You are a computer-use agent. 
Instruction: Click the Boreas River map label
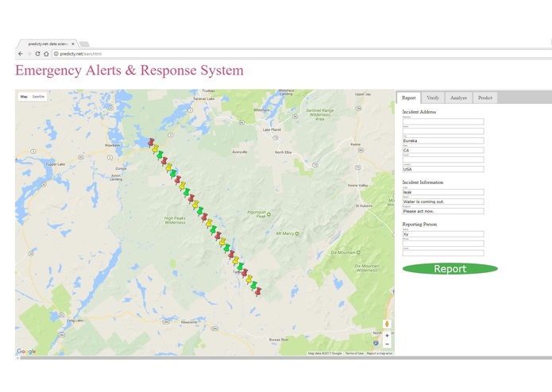click(x=279, y=340)
